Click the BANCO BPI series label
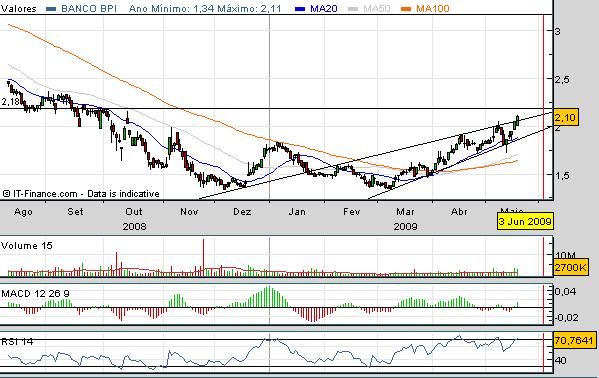Viewport: 599px width, 378px height. click(89, 8)
